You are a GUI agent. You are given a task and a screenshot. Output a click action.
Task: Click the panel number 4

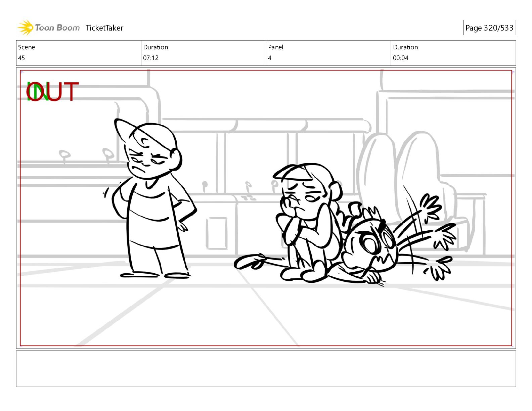(x=270, y=58)
